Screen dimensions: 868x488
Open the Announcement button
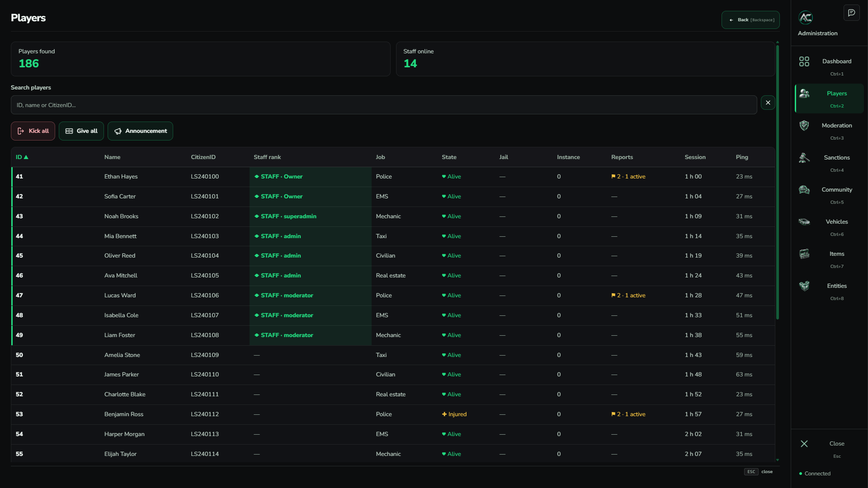[140, 131]
